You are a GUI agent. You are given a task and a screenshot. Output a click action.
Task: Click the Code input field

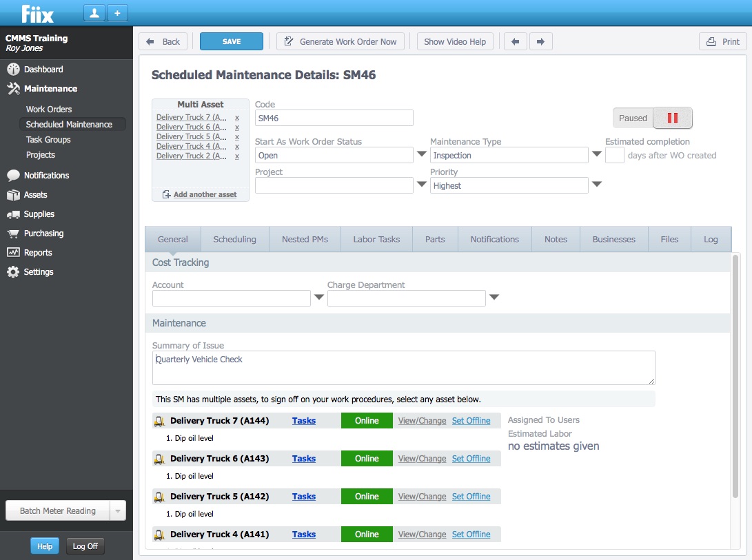(334, 118)
